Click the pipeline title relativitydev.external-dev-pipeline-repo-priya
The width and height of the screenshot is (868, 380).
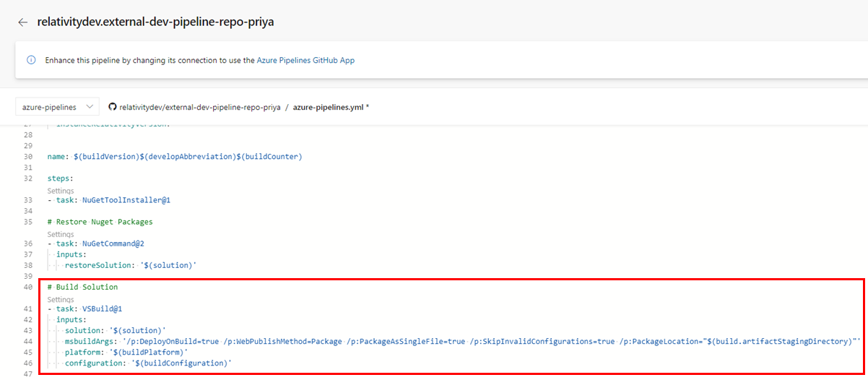[155, 22]
